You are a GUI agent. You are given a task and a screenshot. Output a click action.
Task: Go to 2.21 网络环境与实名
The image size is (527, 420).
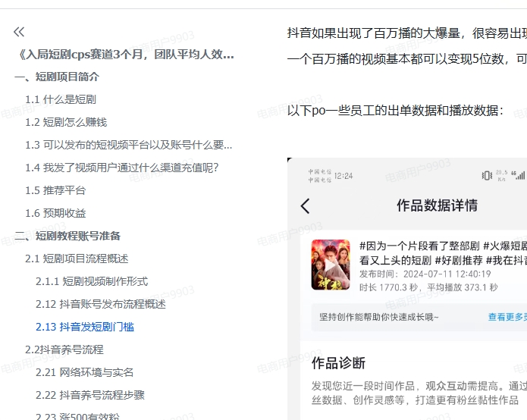point(85,372)
